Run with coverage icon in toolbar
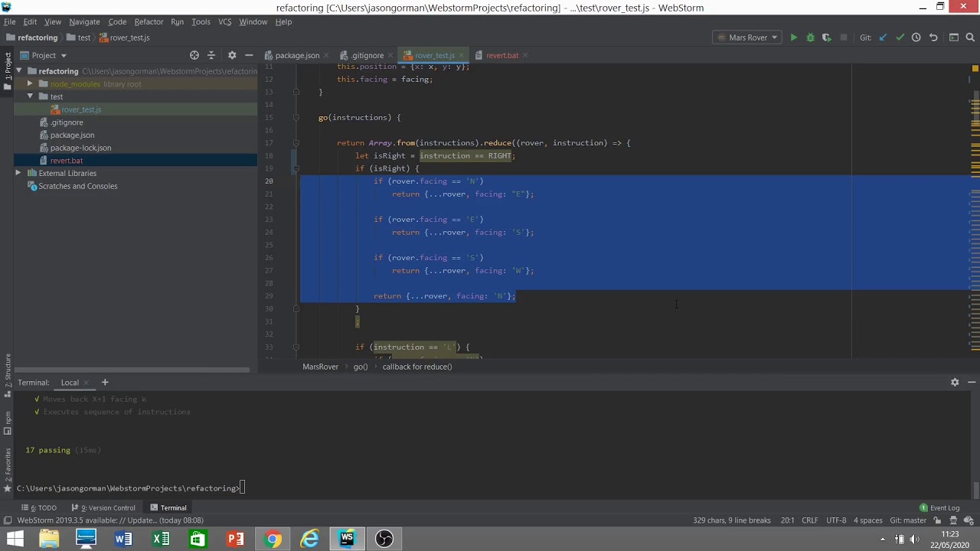Image resolution: width=980 pixels, height=551 pixels. 826,37
